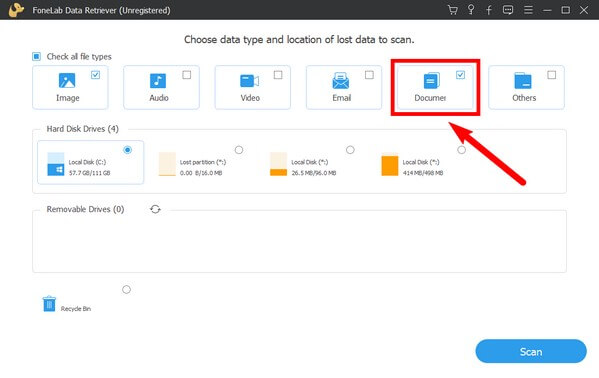Viewport: 599px width, 378px height.
Task: Click the Email label text
Action: pyautogui.click(x=342, y=98)
